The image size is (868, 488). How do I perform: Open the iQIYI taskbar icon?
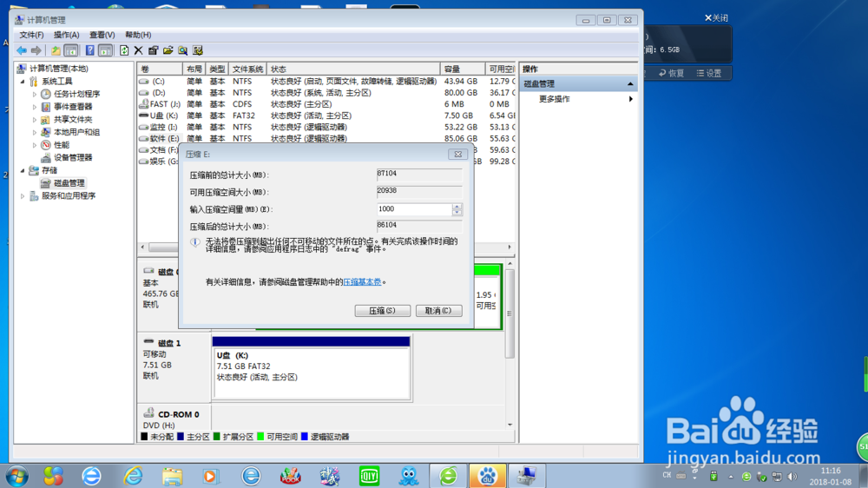click(369, 477)
